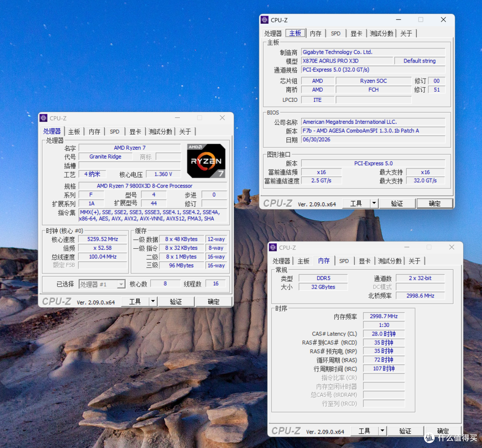
Task: Click the x 52.58 multiplier value
Action: pyautogui.click(x=103, y=248)
